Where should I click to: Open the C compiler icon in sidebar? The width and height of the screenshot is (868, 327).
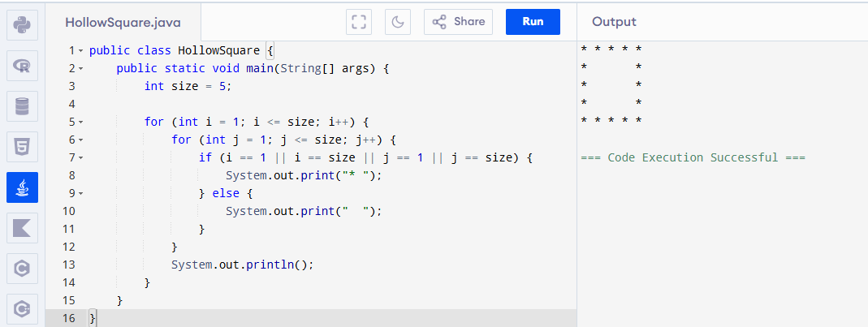pyautogui.click(x=22, y=269)
